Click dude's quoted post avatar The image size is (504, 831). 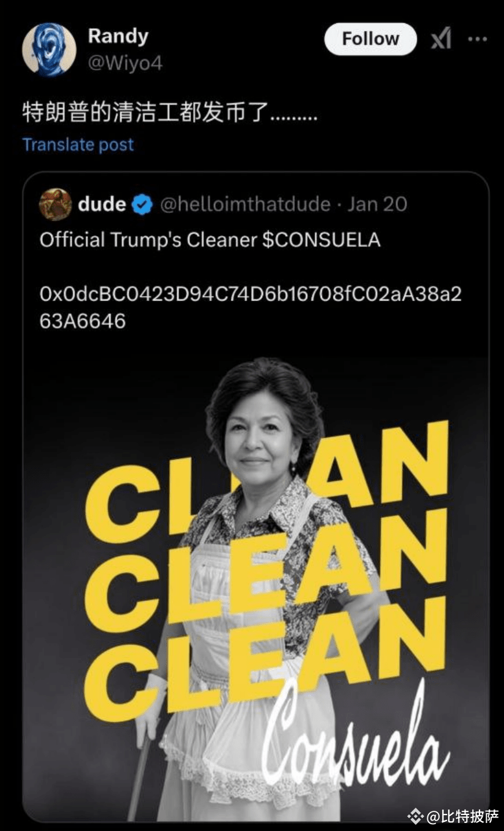click(x=56, y=204)
